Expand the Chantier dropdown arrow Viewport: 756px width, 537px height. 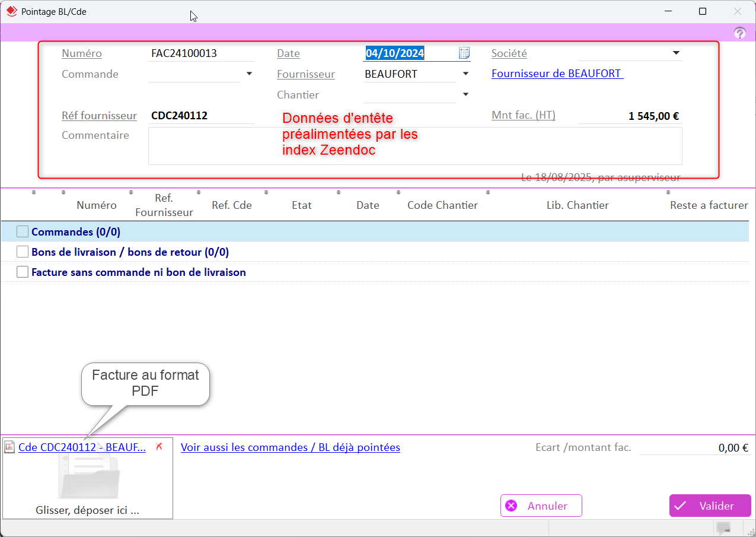pos(465,94)
